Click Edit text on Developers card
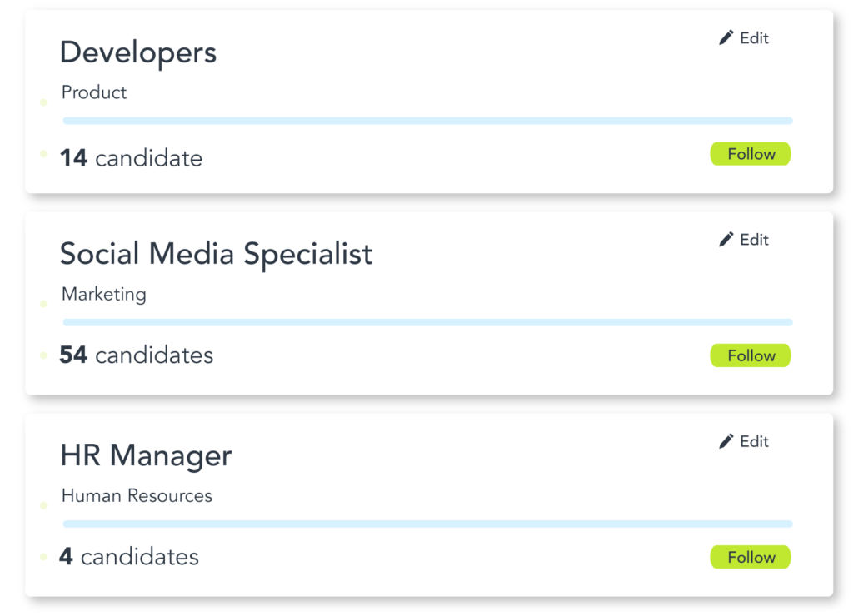853x616 pixels. click(x=754, y=38)
